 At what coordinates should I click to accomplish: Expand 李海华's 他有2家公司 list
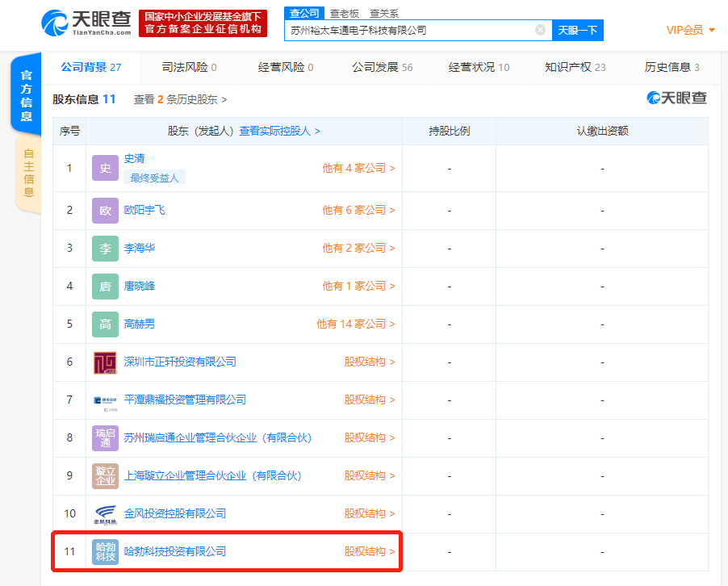click(x=358, y=249)
